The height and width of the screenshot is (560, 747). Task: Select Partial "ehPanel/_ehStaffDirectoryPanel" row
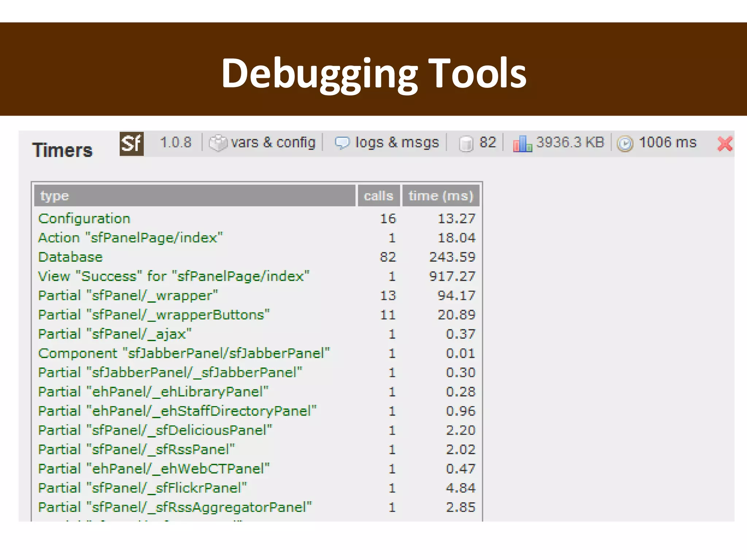point(257,411)
